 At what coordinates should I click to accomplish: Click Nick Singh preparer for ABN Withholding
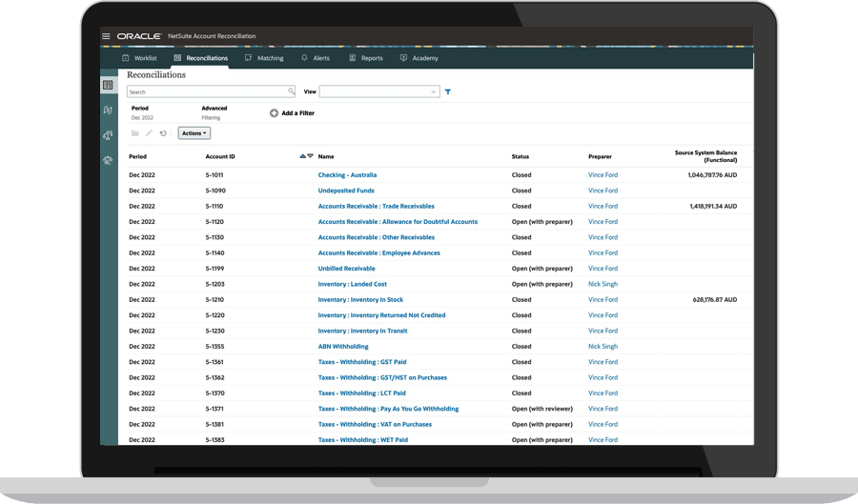click(603, 347)
